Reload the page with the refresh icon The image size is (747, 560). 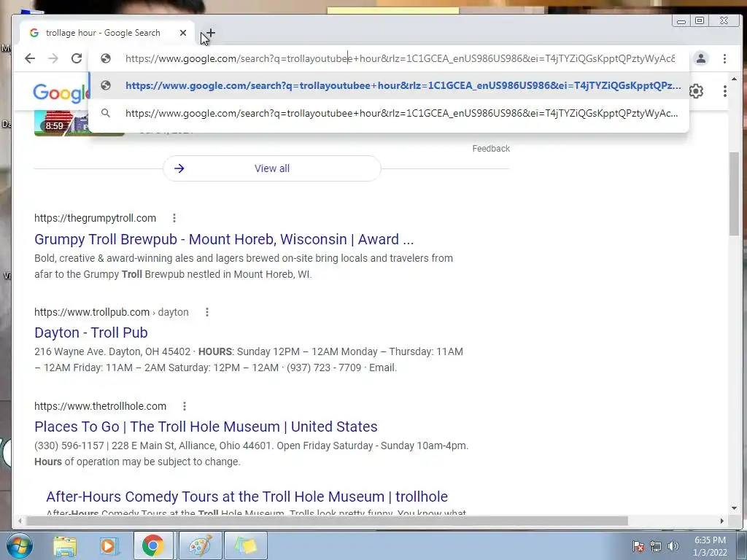[x=77, y=58]
